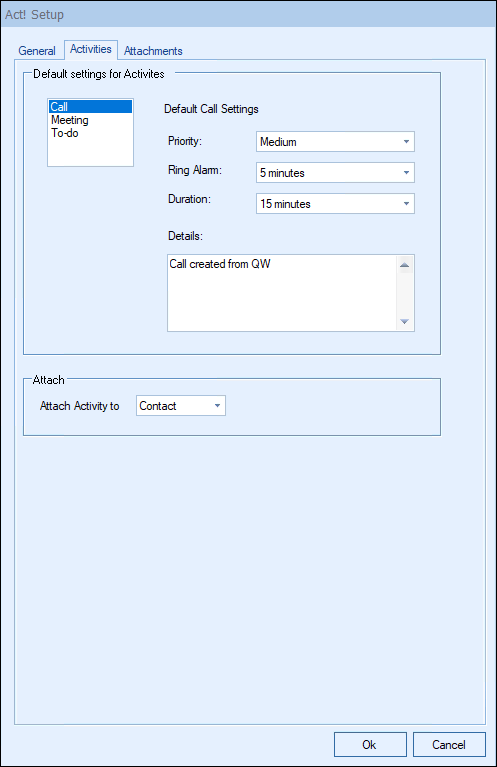Dismiss the dialog with Cancel
The image size is (497, 767).
[x=449, y=744]
